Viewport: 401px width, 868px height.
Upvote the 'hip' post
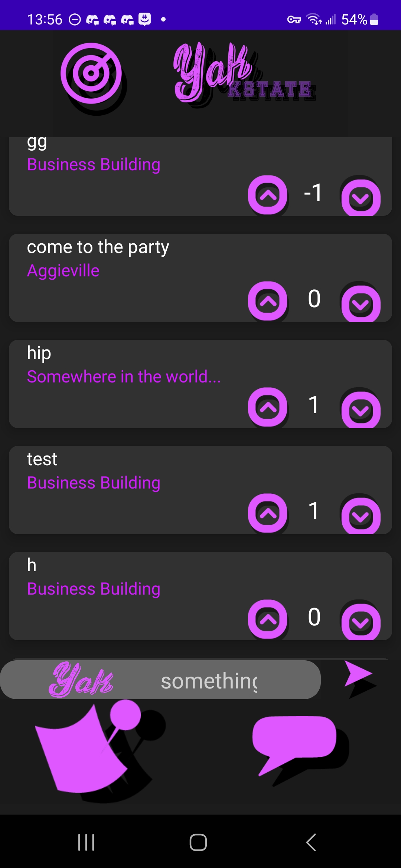coord(268,407)
